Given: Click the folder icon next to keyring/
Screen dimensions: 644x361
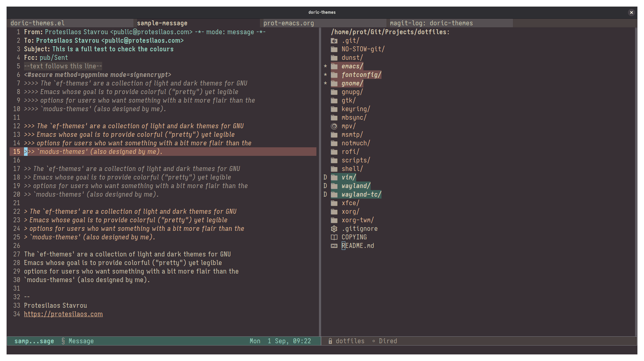Looking at the screenshot, I should click(x=334, y=109).
